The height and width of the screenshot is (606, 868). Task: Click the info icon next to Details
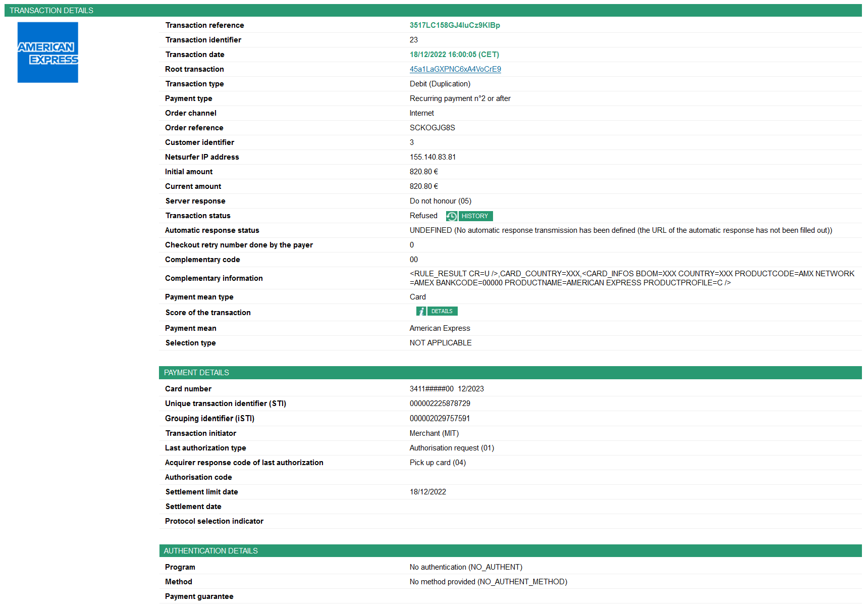[x=421, y=312]
